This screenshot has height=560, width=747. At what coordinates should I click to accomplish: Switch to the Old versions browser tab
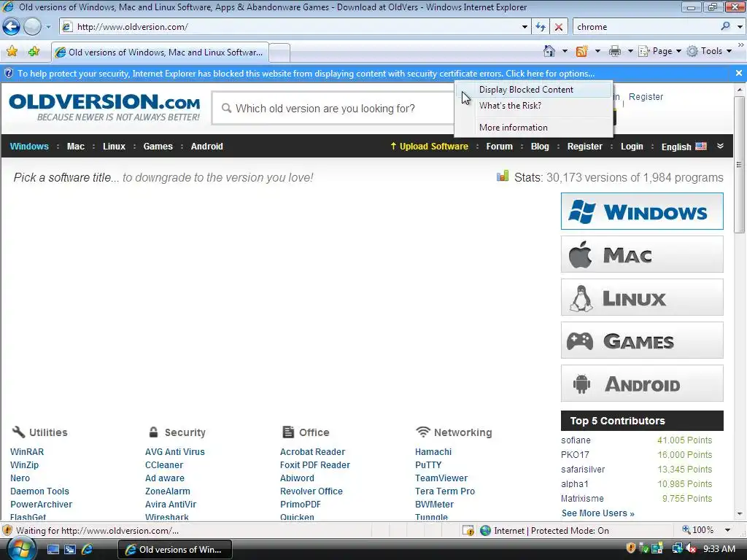pyautogui.click(x=160, y=52)
